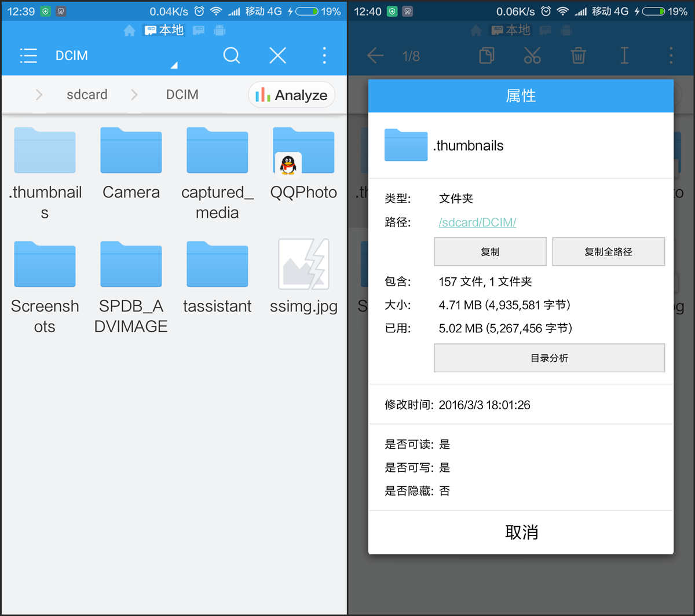Tap the search magnifier icon
Viewport: 695px width, 616px height.
(x=232, y=56)
